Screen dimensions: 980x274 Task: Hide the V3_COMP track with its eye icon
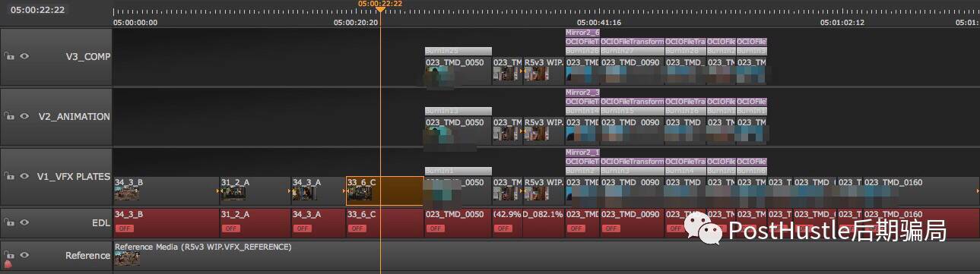pos(24,56)
